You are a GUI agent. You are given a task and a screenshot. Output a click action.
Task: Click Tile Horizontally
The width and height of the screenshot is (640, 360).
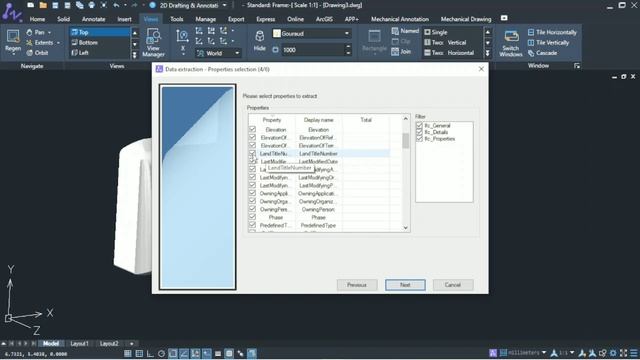552,32
